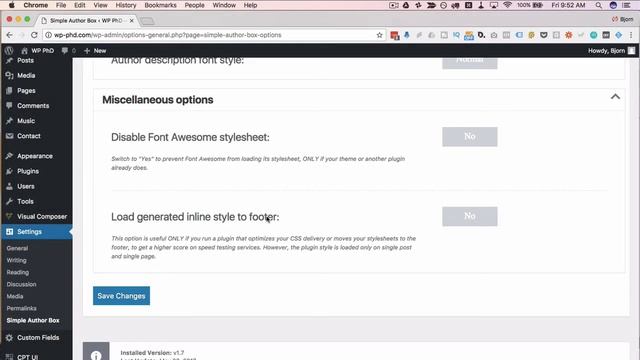Image resolution: width=640 pixels, height=360 pixels.
Task: Click the Contact envelope icon
Action: pyautogui.click(x=9, y=136)
